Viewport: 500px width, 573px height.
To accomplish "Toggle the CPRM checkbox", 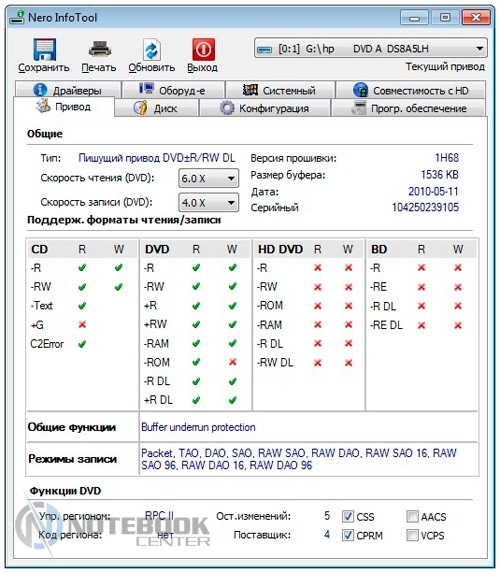I will point(348,535).
